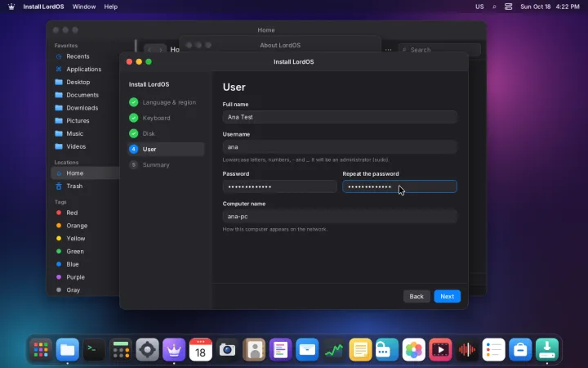
Task: Open the voice recorder waveform app in dock
Action: coord(467,350)
